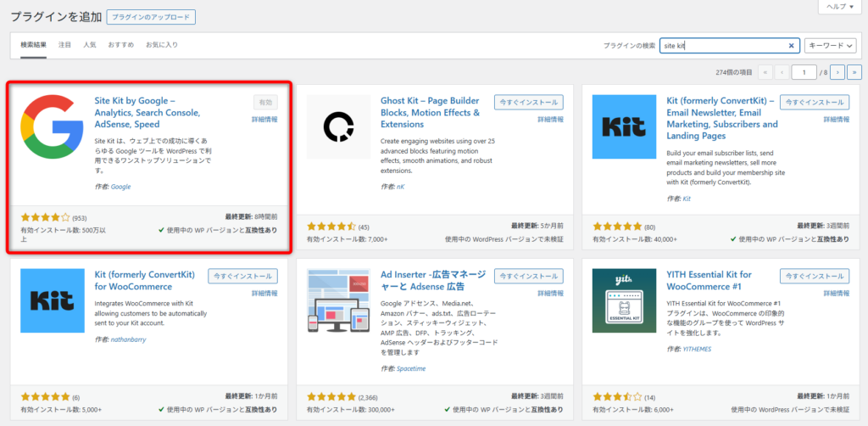
Task: Open 詳細情報 for Kit Email Newsletter
Action: point(836,119)
